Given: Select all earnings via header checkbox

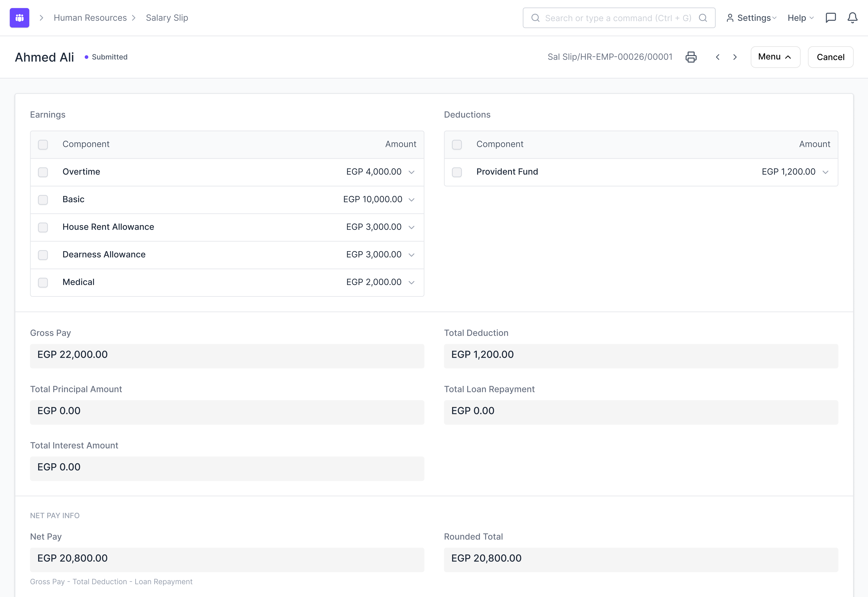Looking at the screenshot, I should click(43, 144).
